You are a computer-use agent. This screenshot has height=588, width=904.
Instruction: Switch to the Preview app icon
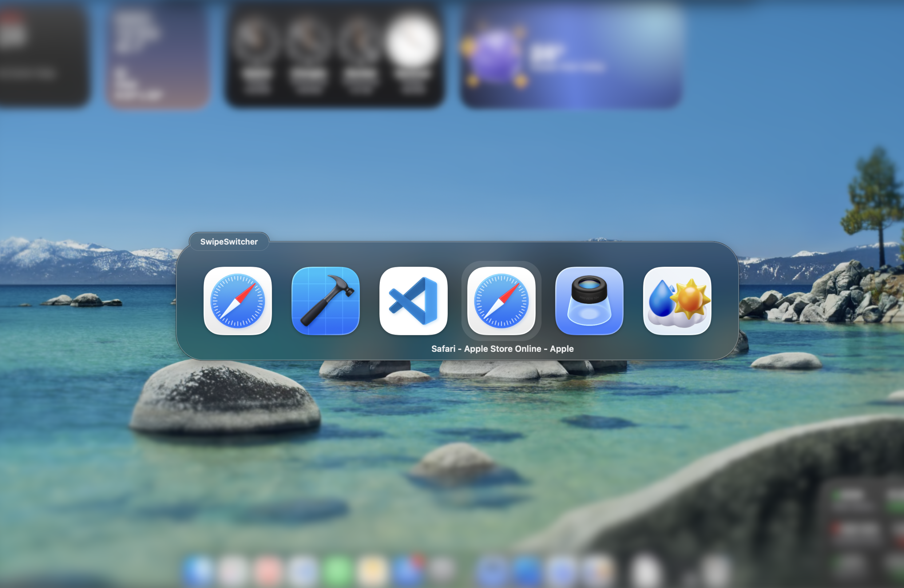coord(589,301)
